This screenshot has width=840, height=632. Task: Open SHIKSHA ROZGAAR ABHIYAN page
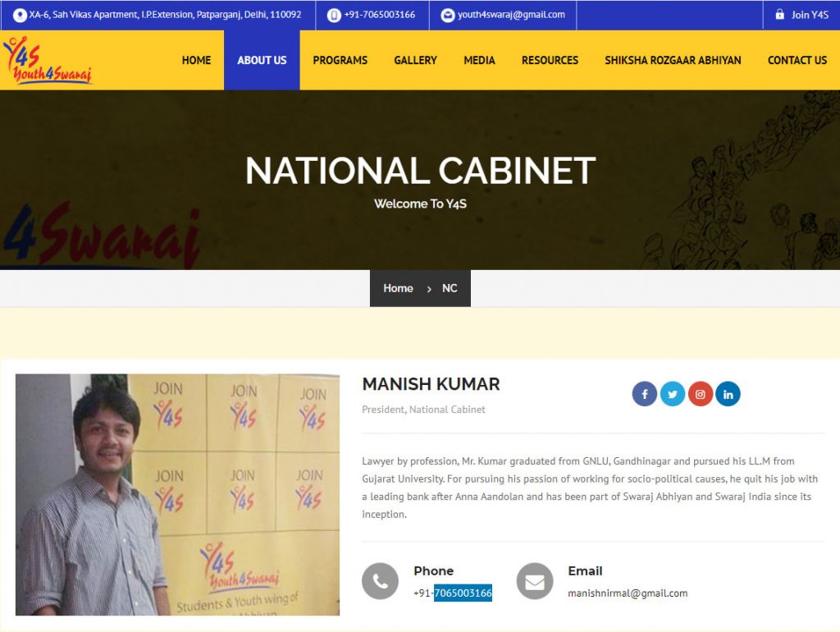click(x=673, y=60)
